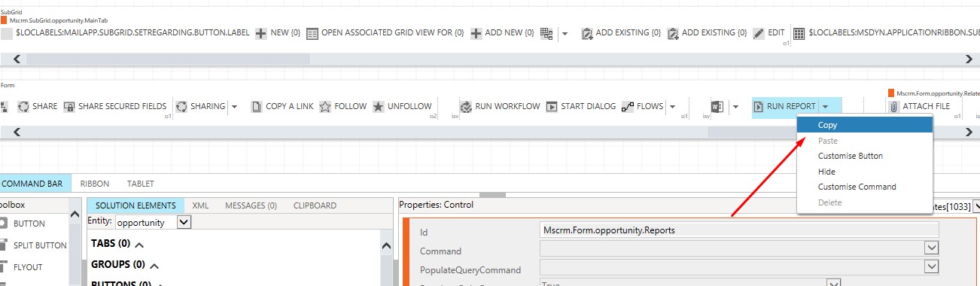Click the SHARE SECURED FIELDS icon
980x286 pixels.
[69, 106]
